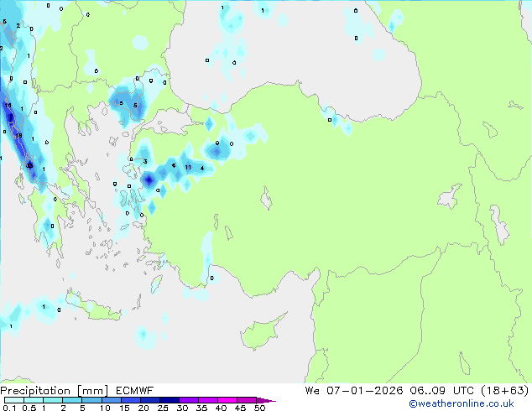Click the date 'We 07-01-2026'
532x411 pixels.
[354, 390]
